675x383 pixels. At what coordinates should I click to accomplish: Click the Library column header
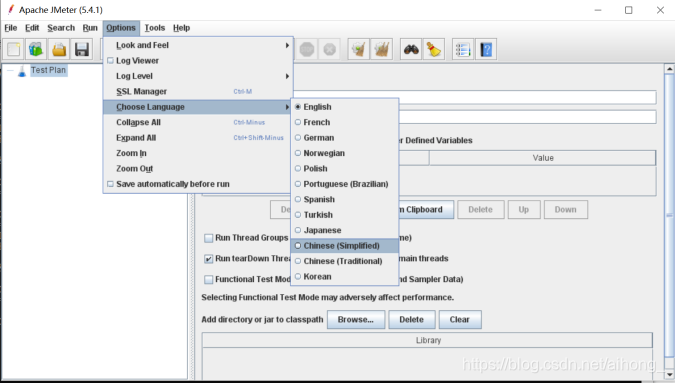pyautogui.click(x=427, y=340)
